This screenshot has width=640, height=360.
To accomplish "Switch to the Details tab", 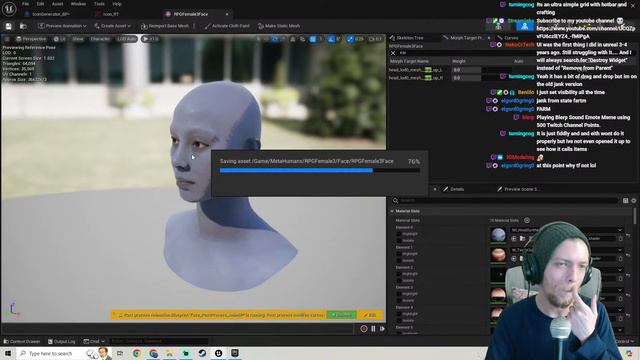I will pyautogui.click(x=454, y=189).
